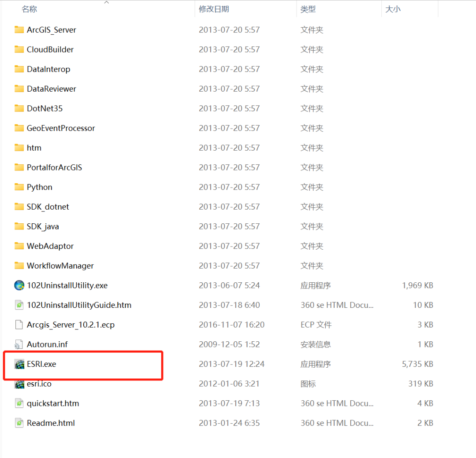Screen dimensions: 476x458
Task: Select the DotNet35 folder name
Action: 45,108
